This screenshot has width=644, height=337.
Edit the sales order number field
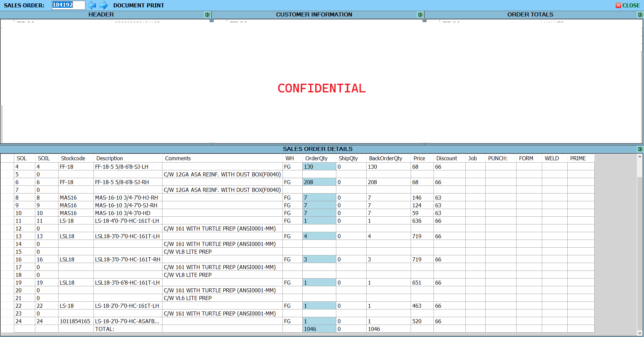click(x=68, y=5)
